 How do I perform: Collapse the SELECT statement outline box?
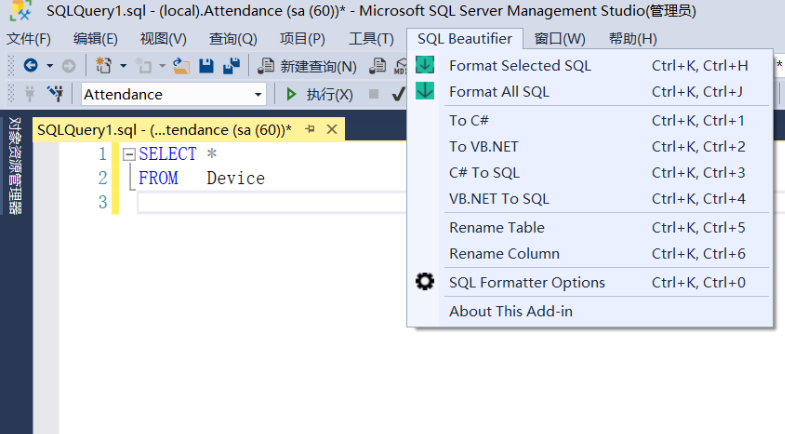pos(129,154)
